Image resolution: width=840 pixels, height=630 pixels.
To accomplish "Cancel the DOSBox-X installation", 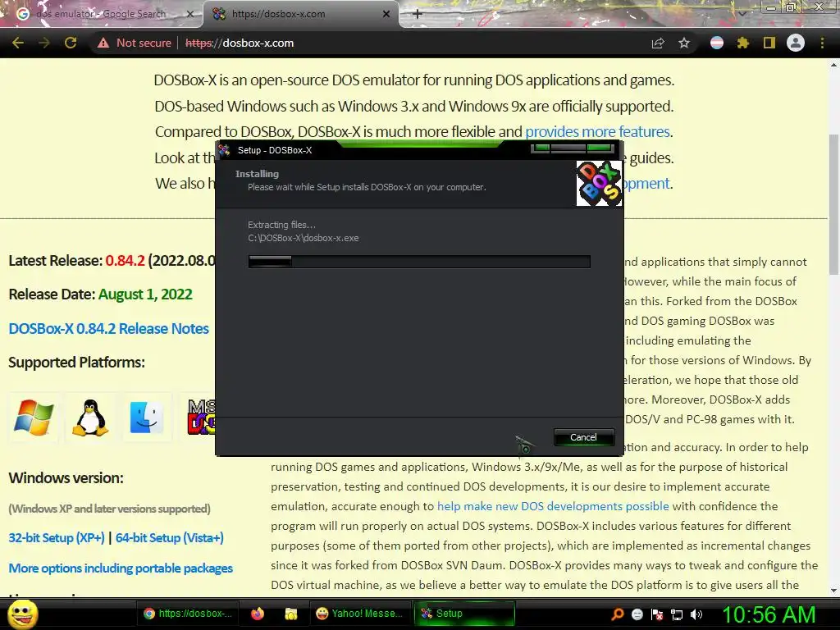I will click(x=584, y=437).
